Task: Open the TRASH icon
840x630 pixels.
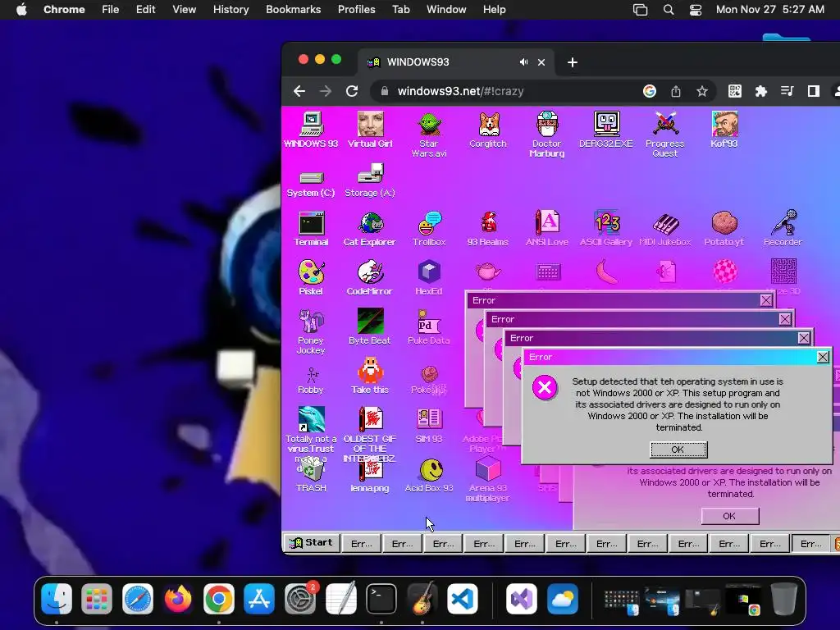Action: coord(311,475)
